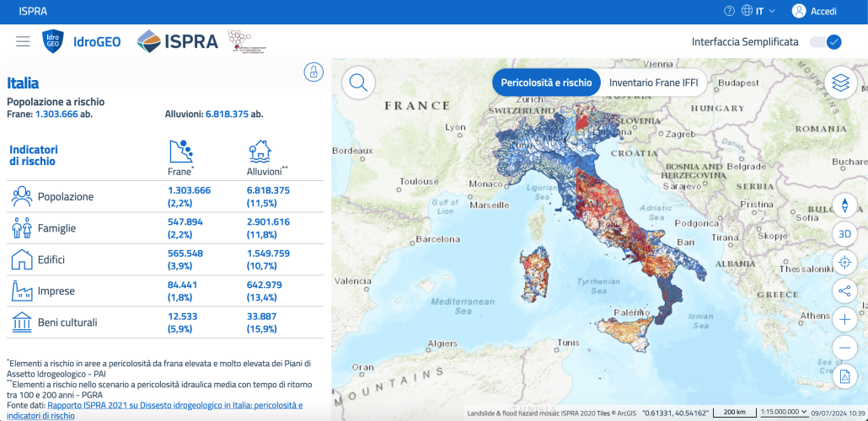Click Famiglie Alluvioni value 2.901.616

pyautogui.click(x=268, y=221)
